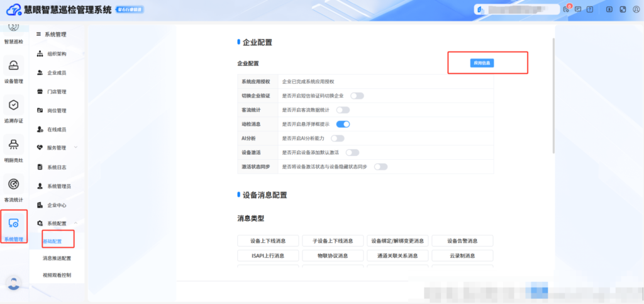Disable 是否开启息浮弹框提示 switch
This screenshot has width=644, height=304.
click(343, 124)
